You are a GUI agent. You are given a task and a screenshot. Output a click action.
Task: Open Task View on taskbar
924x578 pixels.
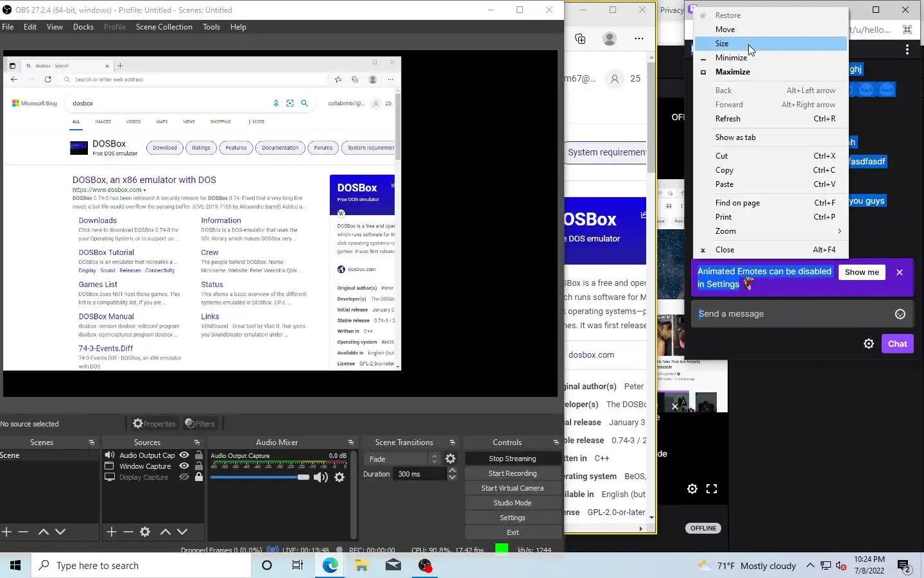298,565
